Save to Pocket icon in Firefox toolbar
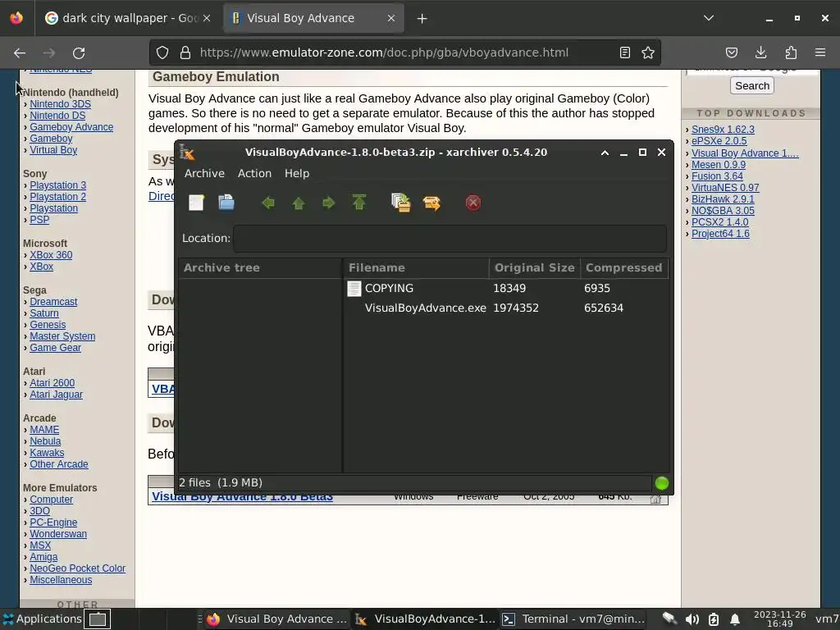This screenshot has width=840, height=630. point(731,52)
